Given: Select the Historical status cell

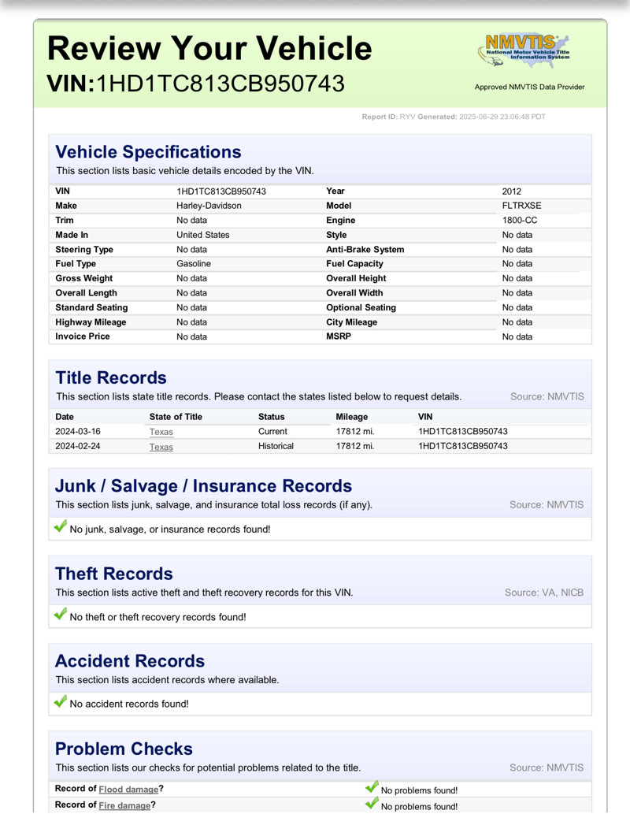Looking at the screenshot, I should [x=276, y=446].
